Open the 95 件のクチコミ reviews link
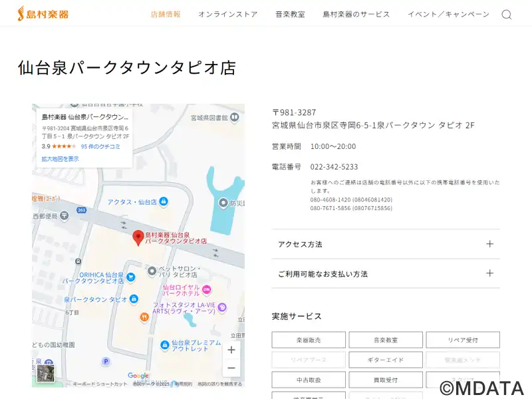 coord(100,146)
